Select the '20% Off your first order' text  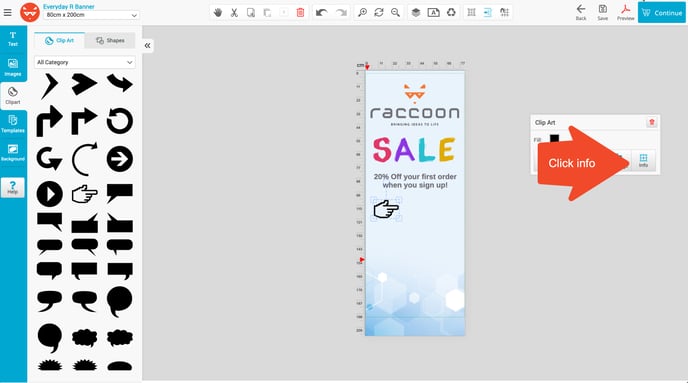415,181
